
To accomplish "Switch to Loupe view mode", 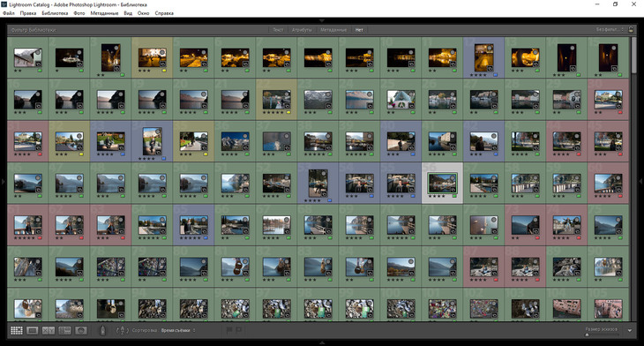I will 33,330.
